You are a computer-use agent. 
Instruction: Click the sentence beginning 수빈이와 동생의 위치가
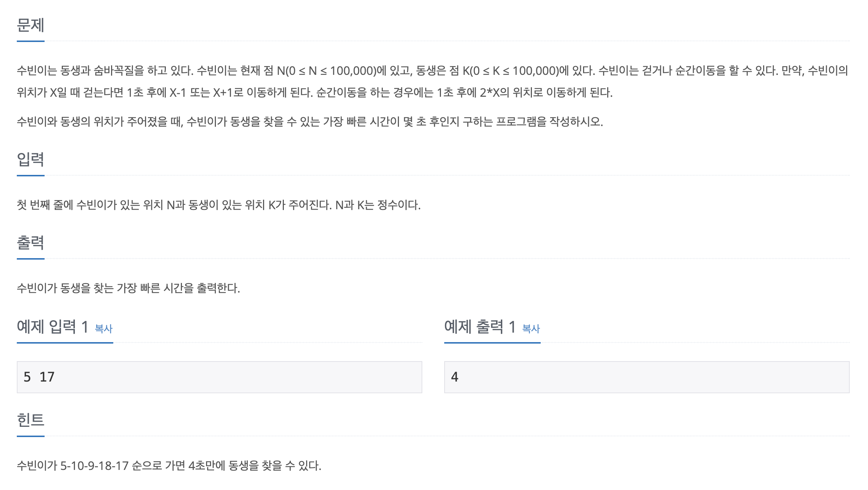(x=310, y=122)
